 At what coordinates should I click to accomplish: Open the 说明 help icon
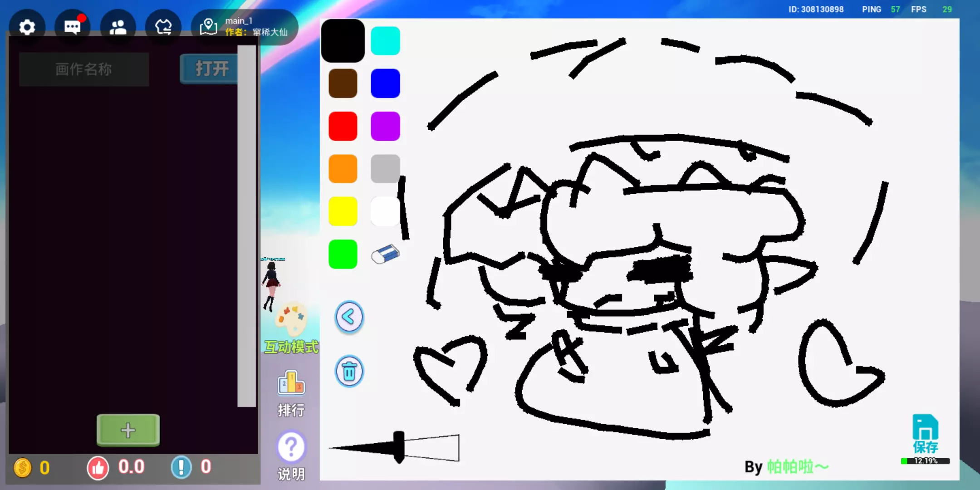(291, 447)
